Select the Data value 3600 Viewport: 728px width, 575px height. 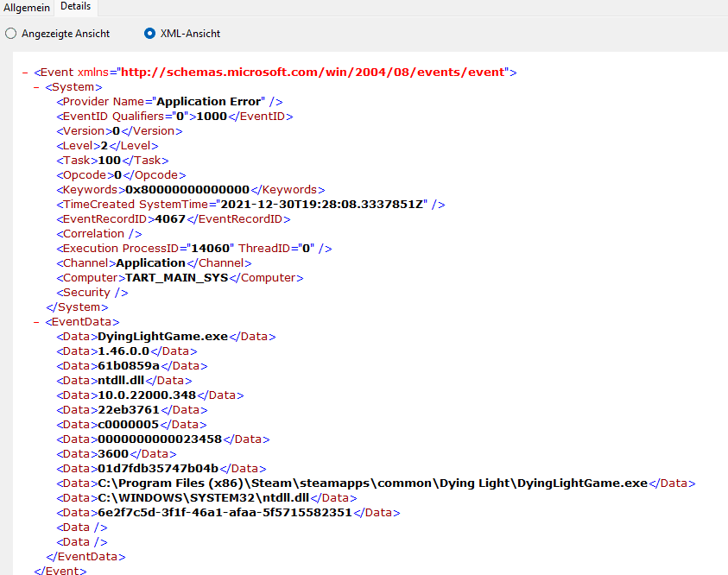pyautogui.click(x=113, y=454)
